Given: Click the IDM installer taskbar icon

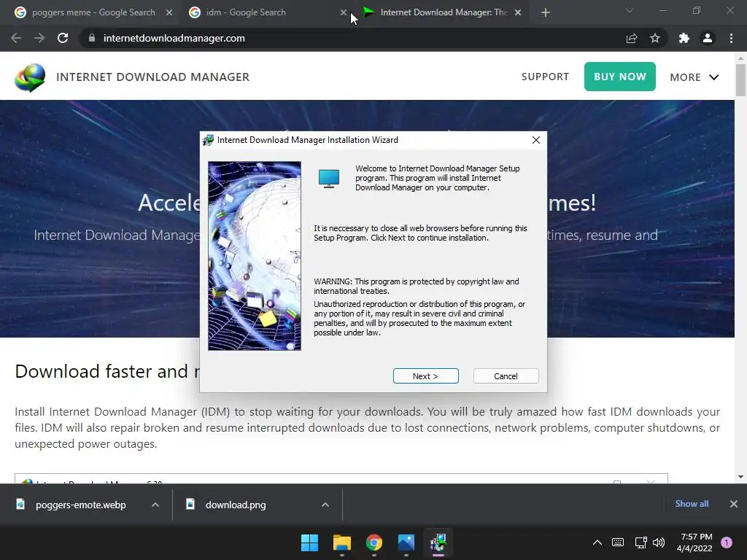Looking at the screenshot, I should (x=438, y=542).
